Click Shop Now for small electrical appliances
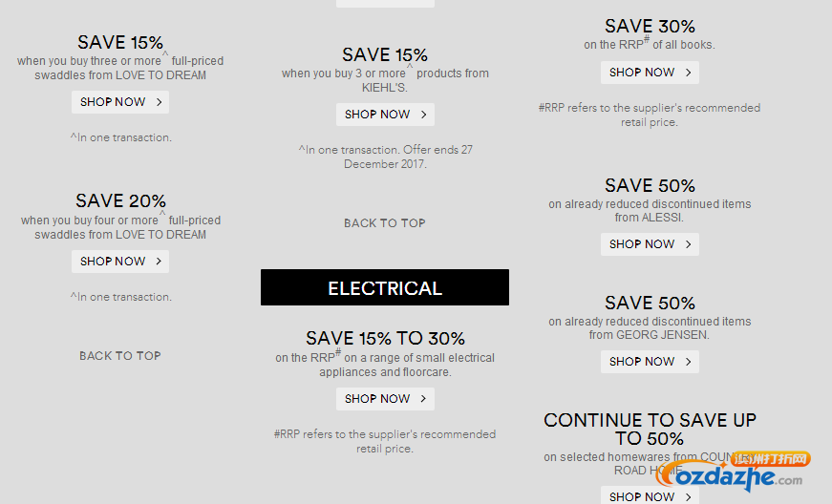 385,399
